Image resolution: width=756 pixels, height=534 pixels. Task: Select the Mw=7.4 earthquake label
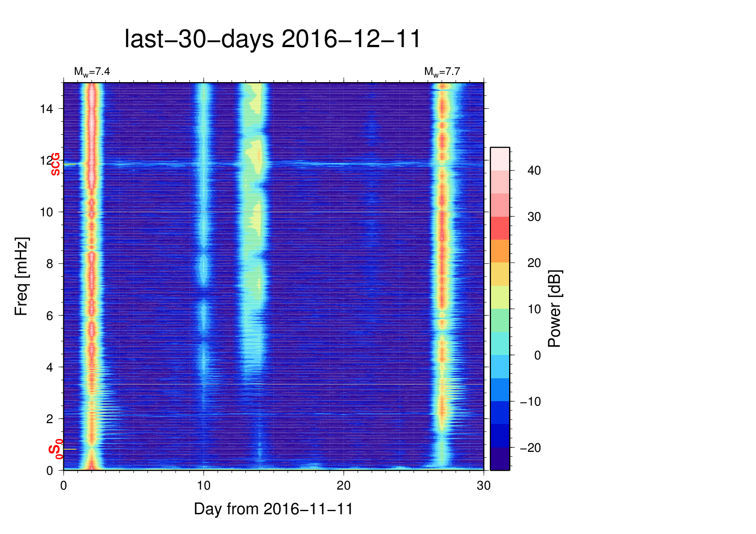click(92, 72)
